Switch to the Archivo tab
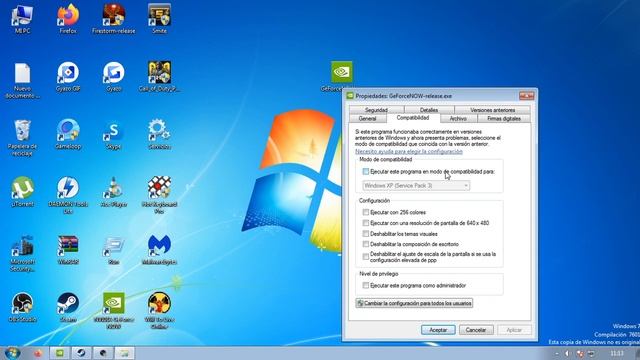640x360 pixels. tap(458, 118)
